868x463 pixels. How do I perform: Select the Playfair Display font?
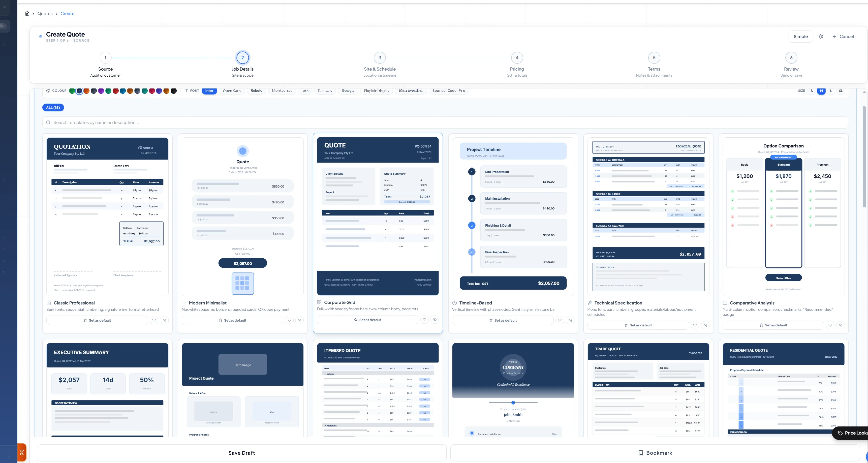click(x=376, y=91)
